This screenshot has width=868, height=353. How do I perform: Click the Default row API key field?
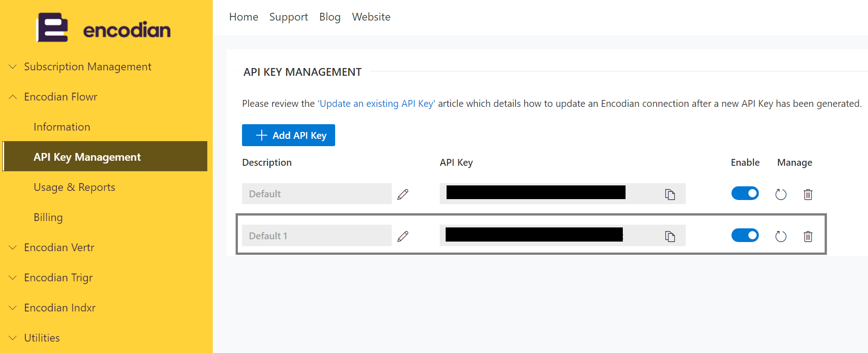click(x=563, y=194)
